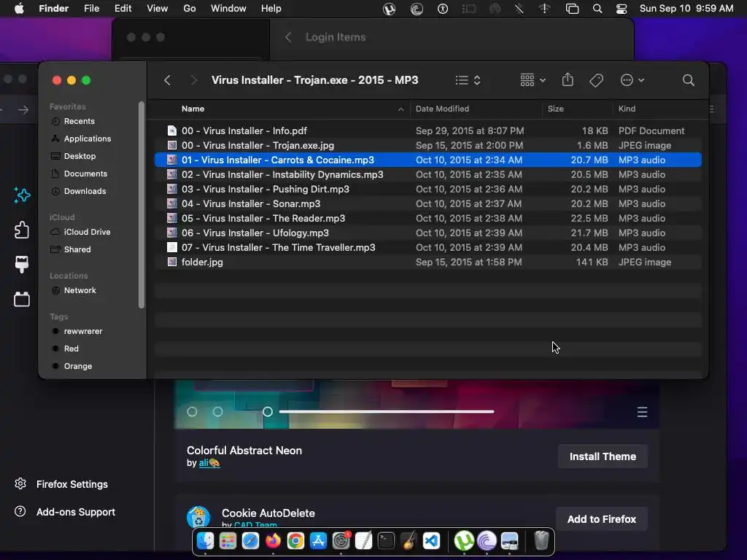Open Firefox from the Dock
Image resolution: width=747 pixels, height=560 pixels.
pos(273,541)
